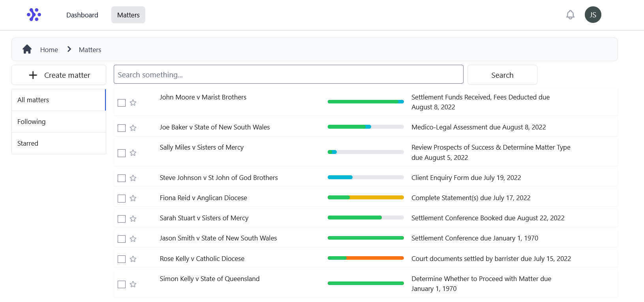Star the Steve Johnson matter
The height and width of the screenshot is (302, 644).
click(x=133, y=178)
